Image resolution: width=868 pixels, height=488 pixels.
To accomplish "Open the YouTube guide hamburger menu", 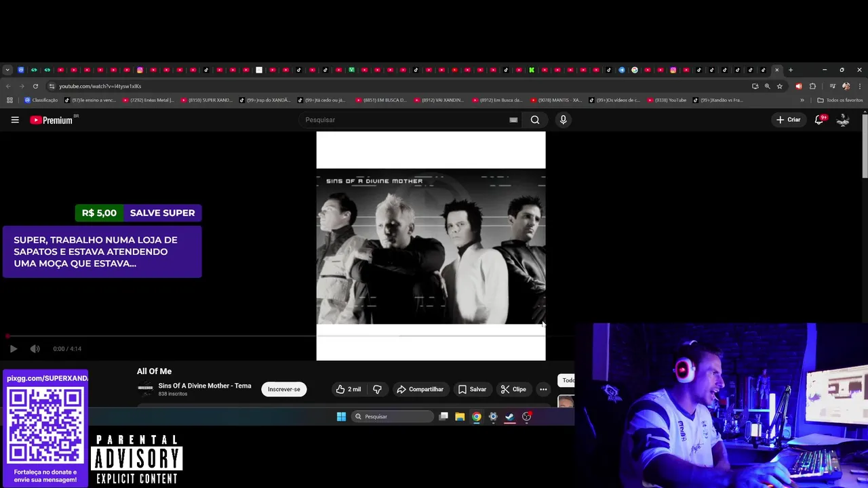I will click(x=15, y=120).
